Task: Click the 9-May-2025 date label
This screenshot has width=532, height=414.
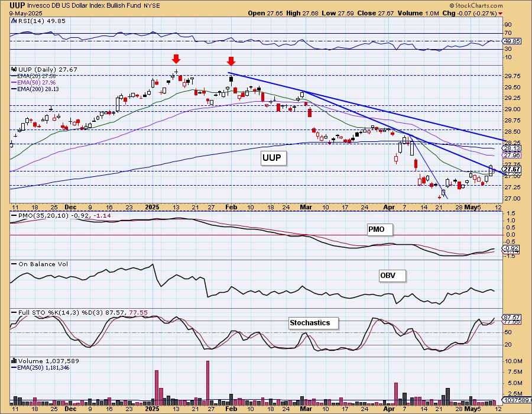Action: 25,14
